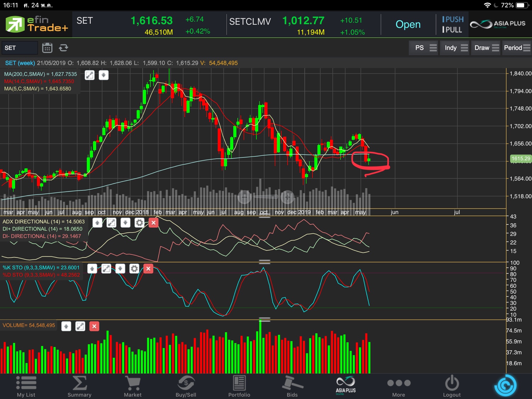Tap the 46,510M SET volume value
532x399 pixels.
point(159,32)
